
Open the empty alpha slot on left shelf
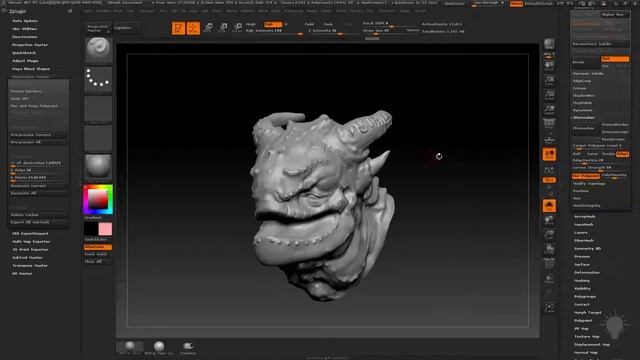pyautogui.click(x=98, y=108)
